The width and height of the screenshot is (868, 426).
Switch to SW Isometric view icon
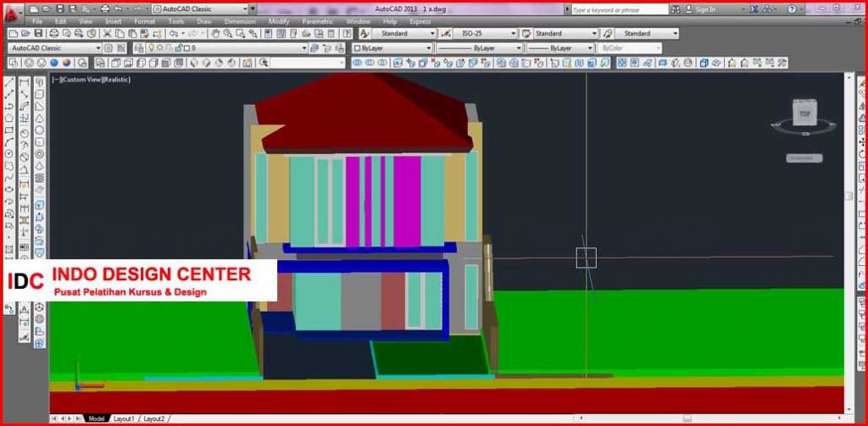point(193,63)
